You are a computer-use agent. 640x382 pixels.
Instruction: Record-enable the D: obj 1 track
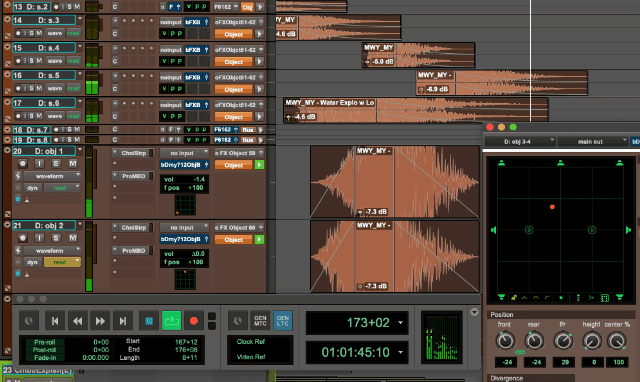[x=22, y=164]
